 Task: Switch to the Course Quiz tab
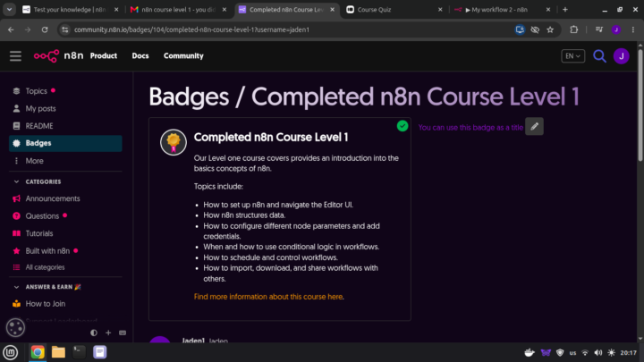394,10
